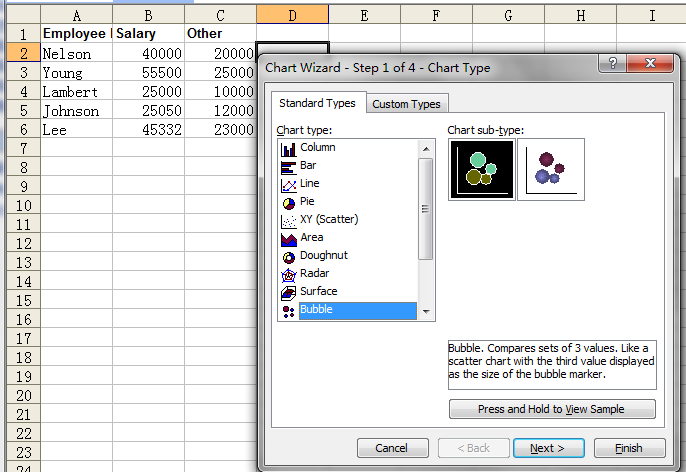
Task: Click the cell containing 25050
Action: 148,110
